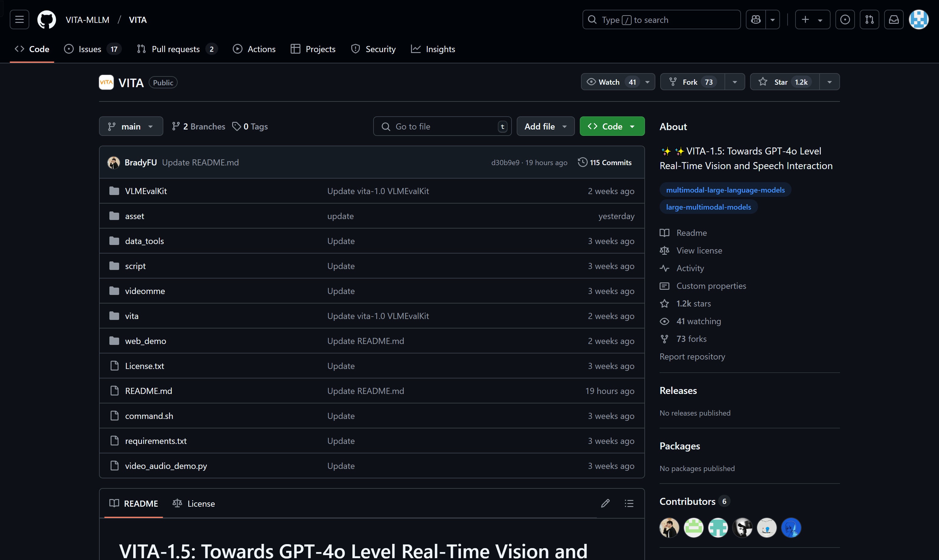Switch to the Code tab

coord(32,49)
